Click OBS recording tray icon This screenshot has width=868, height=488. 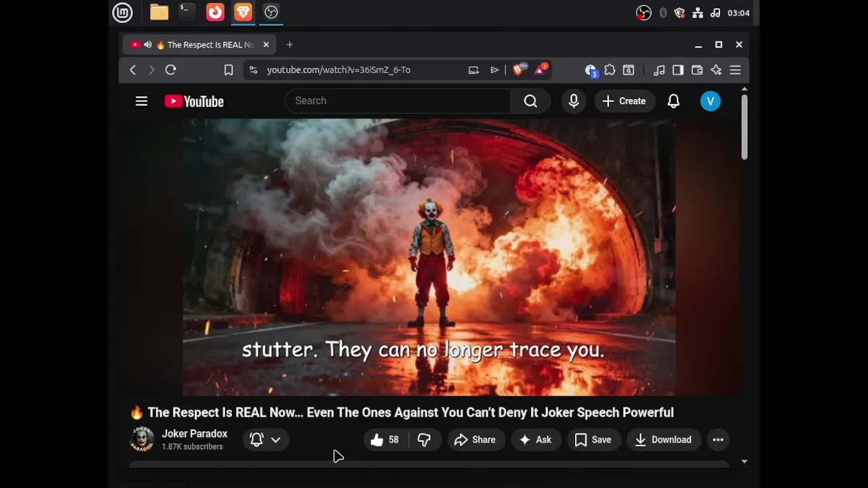point(644,13)
